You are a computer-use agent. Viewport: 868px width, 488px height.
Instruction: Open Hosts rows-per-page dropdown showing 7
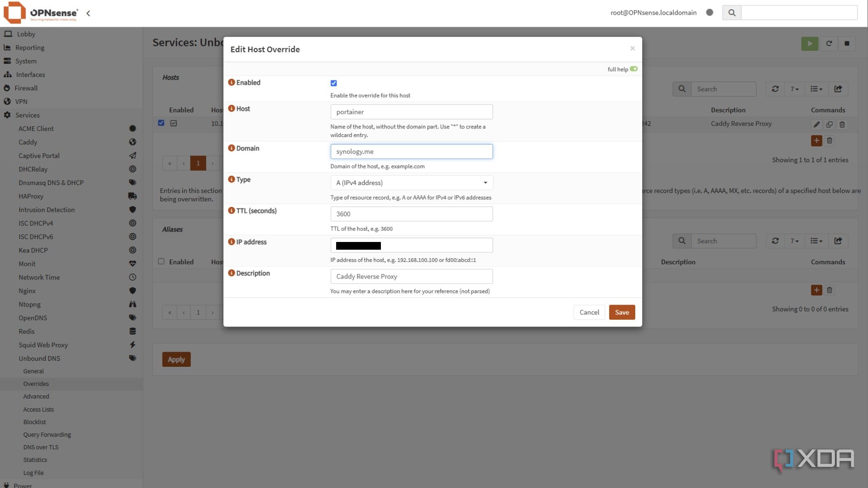794,89
